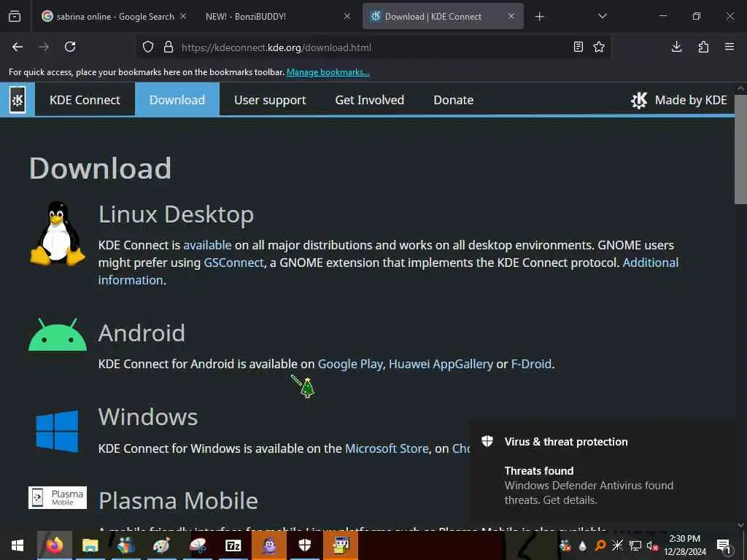This screenshot has width=747, height=560.
Task: Click the green Android robot image
Action: click(x=58, y=334)
